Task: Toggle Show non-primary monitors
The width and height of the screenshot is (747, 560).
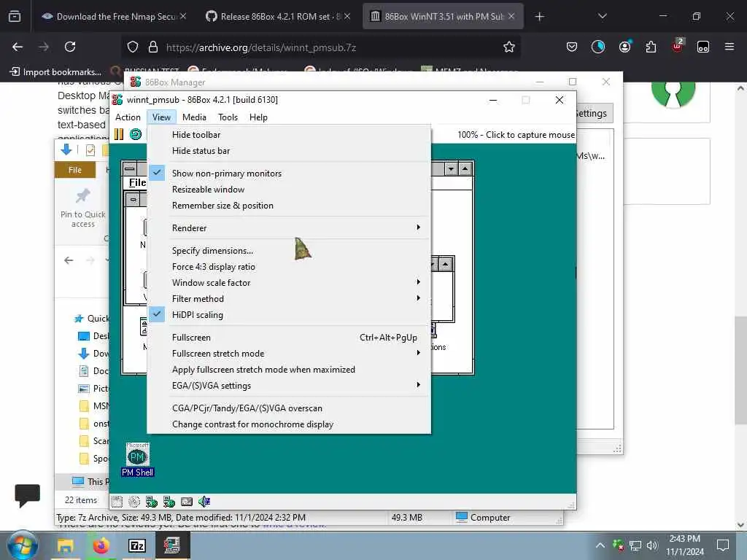Action: pyautogui.click(x=289, y=174)
